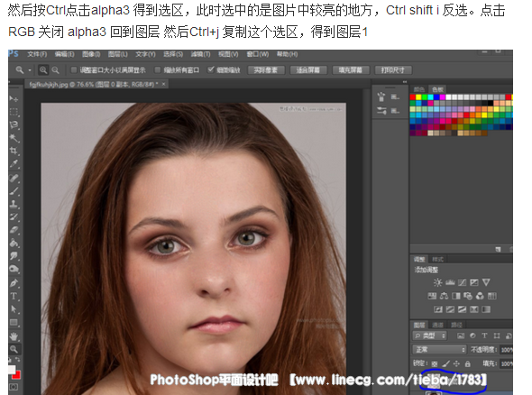
Task: Uncheck the 细微缩放 checkbox
Action: click(x=211, y=69)
